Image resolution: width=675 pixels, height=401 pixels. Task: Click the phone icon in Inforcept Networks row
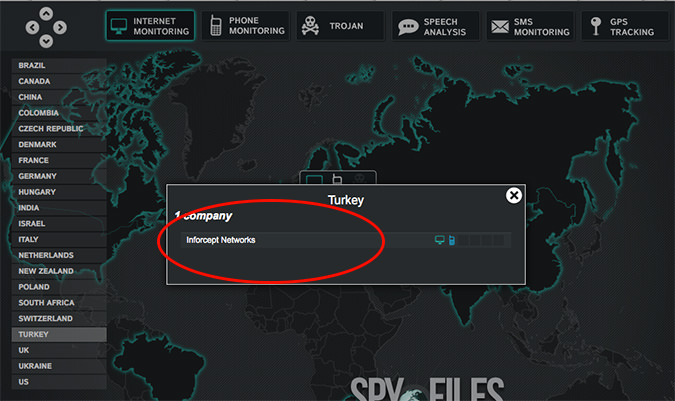(x=451, y=240)
